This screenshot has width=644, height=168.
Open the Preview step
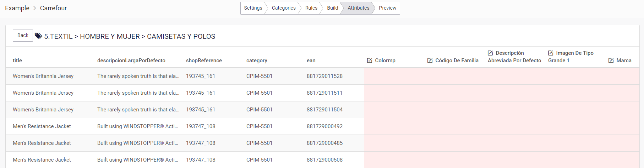pos(387,8)
